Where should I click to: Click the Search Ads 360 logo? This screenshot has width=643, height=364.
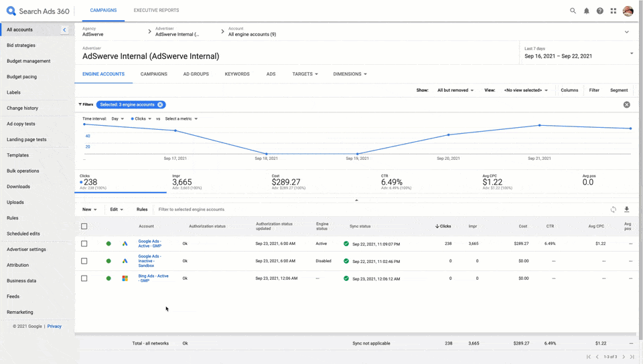38,11
